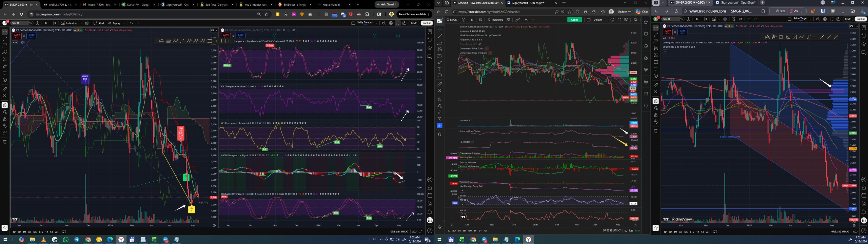Click the Alert icon in TradingView toolbar
The image size is (868, 244).
point(99,23)
